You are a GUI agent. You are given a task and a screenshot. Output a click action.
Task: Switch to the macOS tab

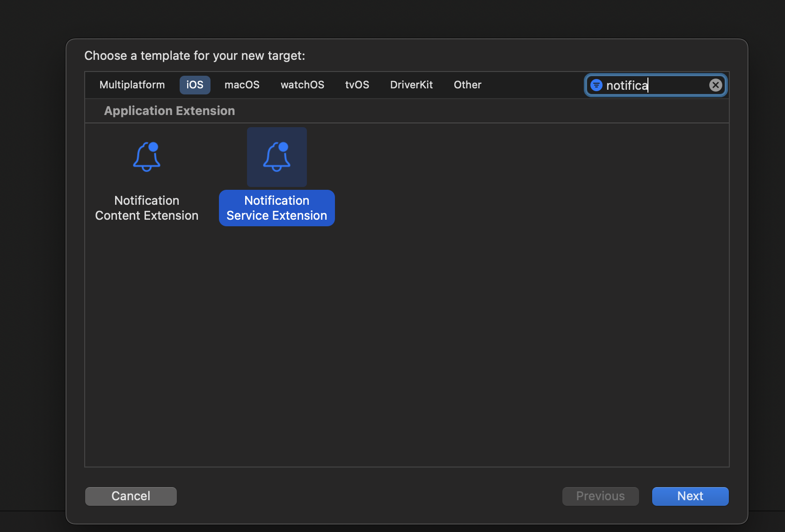242,85
